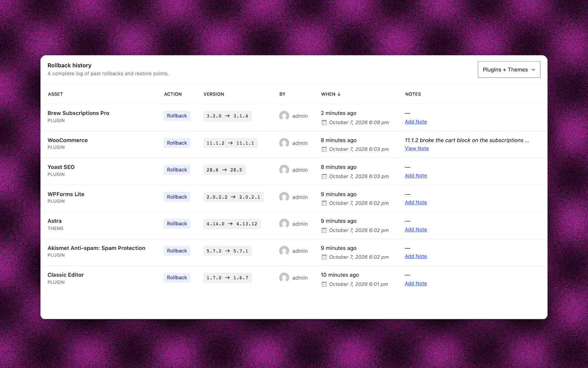This screenshot has width=588, height=368.
Task: Click the '2 minutes ago' timestamp
Action: tap(338, 113)
